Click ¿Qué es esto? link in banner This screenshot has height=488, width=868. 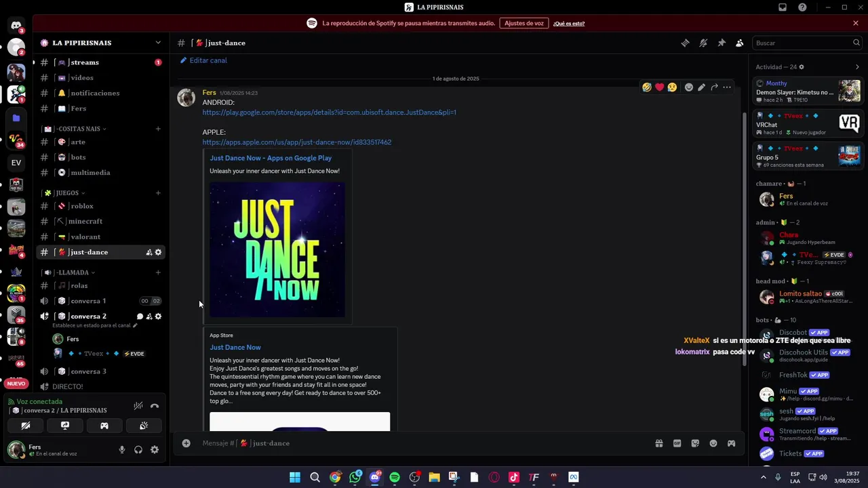click(x=569, y=24)
